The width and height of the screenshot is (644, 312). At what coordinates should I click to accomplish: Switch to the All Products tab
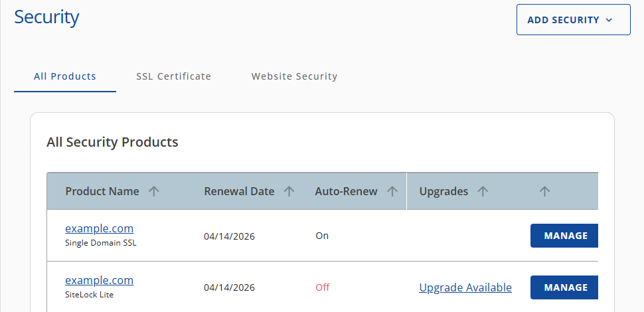[x=65, y=76]
